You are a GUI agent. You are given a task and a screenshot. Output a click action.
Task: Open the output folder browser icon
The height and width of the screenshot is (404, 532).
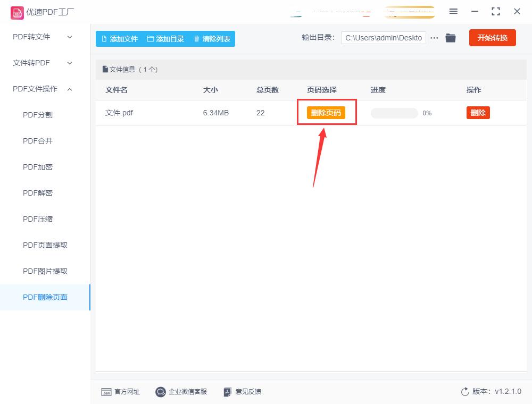point(451,38)
